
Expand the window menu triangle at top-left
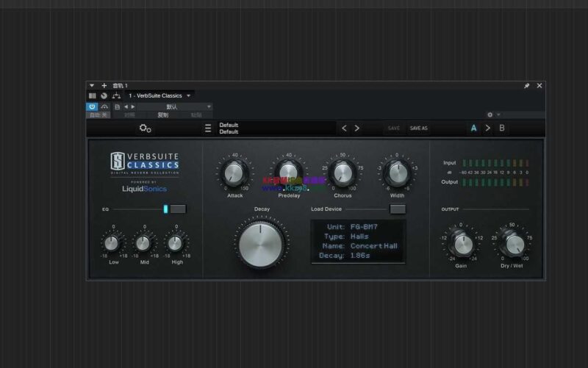click(92, 86)
